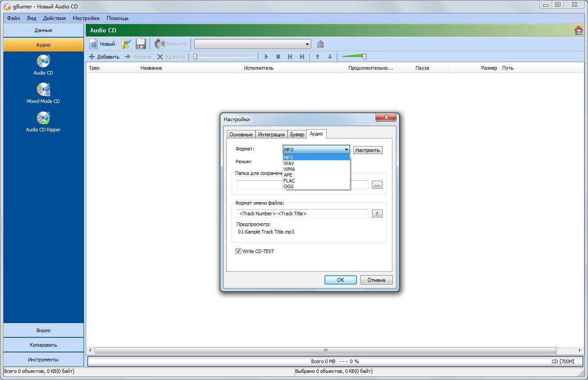Switch to the Буфер tab

(x=297, y=135)
